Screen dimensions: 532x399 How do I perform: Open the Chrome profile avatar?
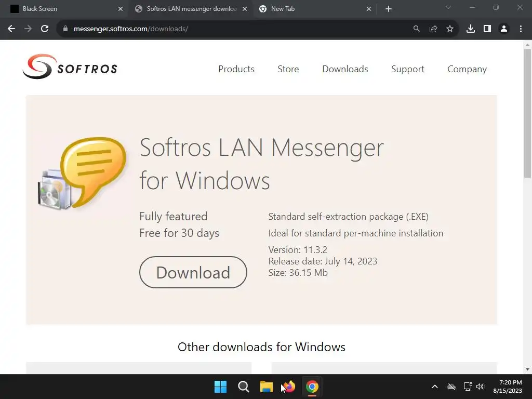pyautogui.click(x=504, y=29)
